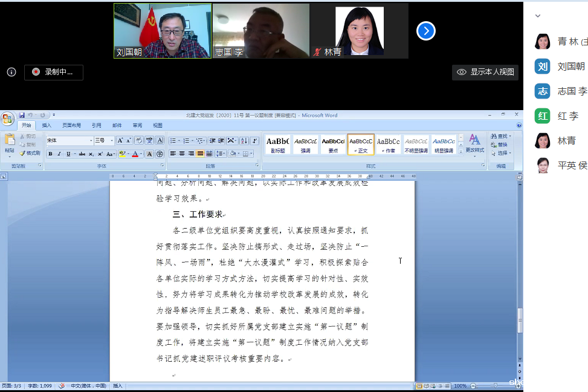Click the Office button in Word
This screenshot has width=588, height=392.
point(8,117)
